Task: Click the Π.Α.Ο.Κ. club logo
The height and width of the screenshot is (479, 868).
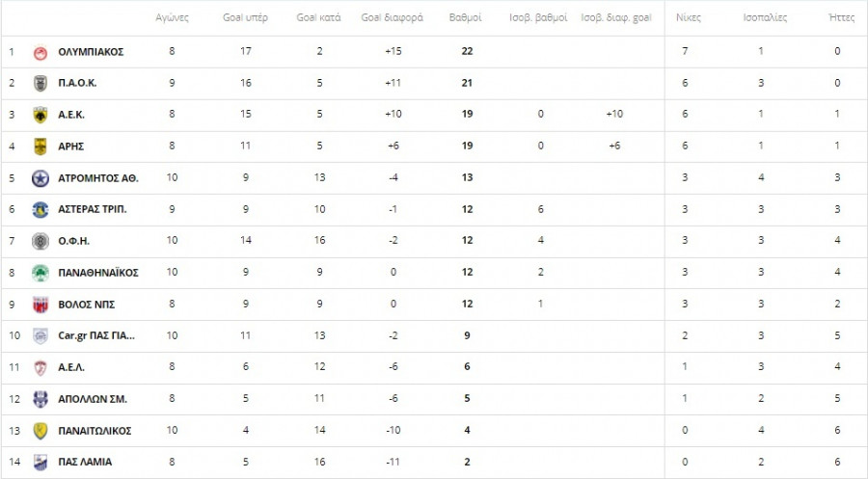Action: tap(41, 83)
